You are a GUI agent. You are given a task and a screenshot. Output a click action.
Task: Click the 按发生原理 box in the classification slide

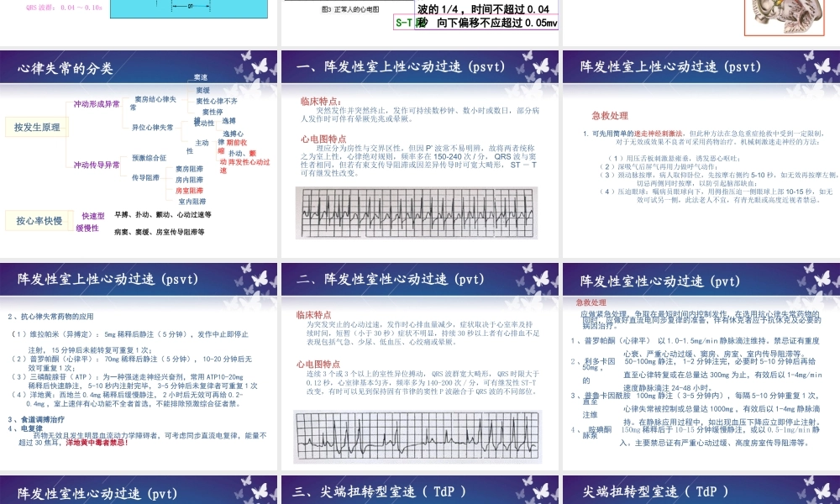[x=37, y=127]
